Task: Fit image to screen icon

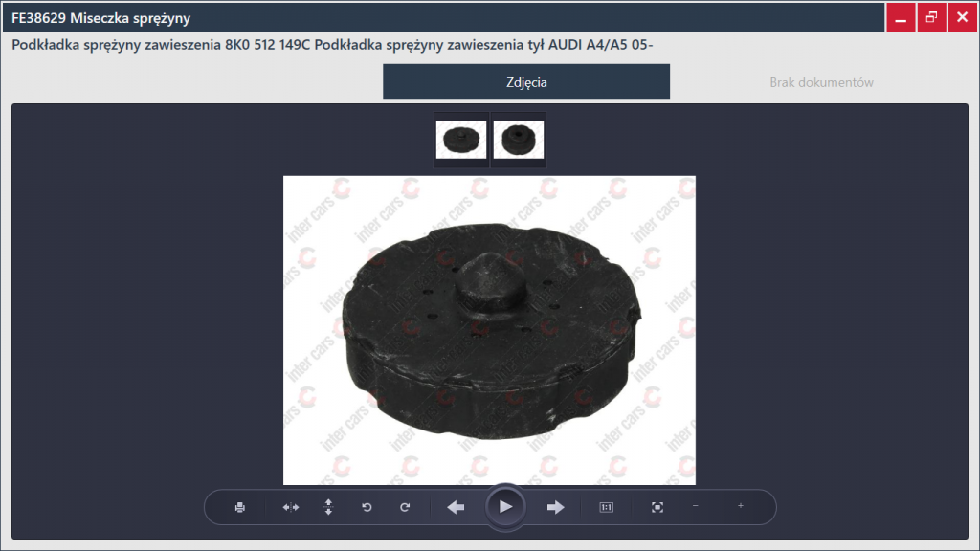Action: click(657, 507)
